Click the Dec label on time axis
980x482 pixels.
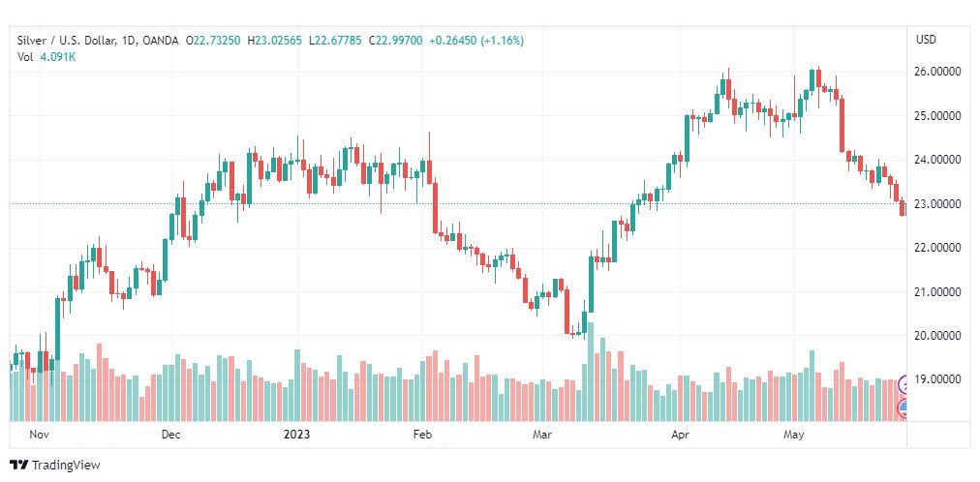[x=170, y=434]
